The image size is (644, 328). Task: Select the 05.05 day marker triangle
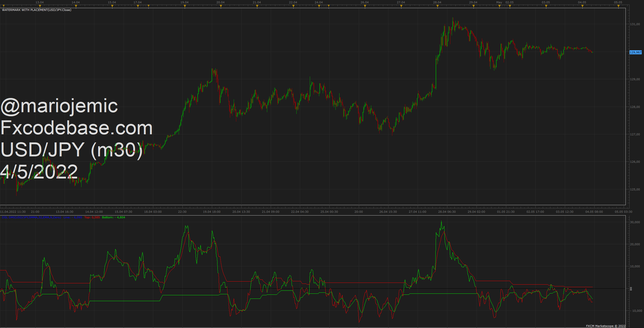coord(618,6)
